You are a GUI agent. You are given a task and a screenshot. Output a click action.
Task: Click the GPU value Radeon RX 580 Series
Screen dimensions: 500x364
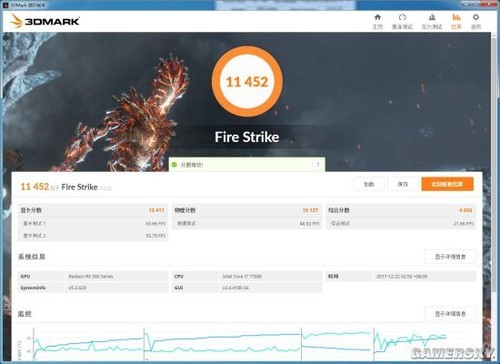coord(91,276)
